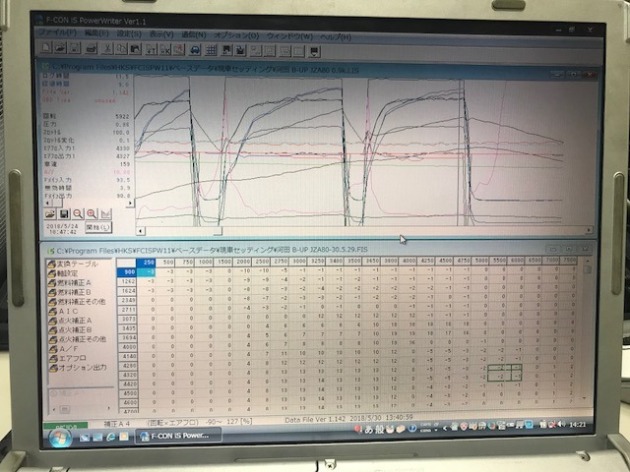Select 変換テーブル in the map tree
Image resolution: width=630 pixels, height=472 pixels.
[x=73, y=264]
